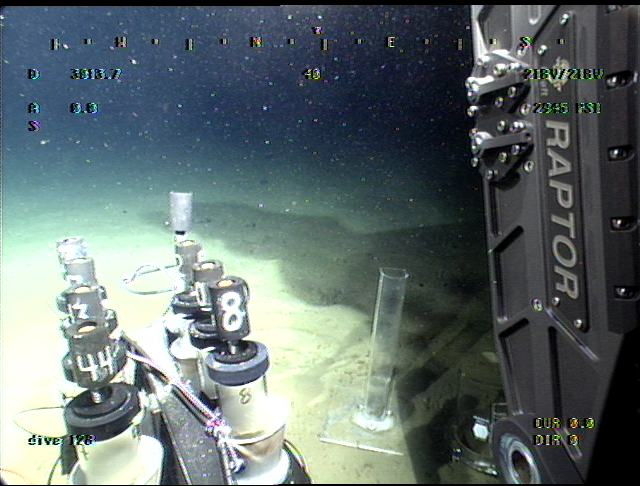Select the altitude value 0.0
Image resolution: width=640 pixels, height=486 pixels.
(84, 108)
